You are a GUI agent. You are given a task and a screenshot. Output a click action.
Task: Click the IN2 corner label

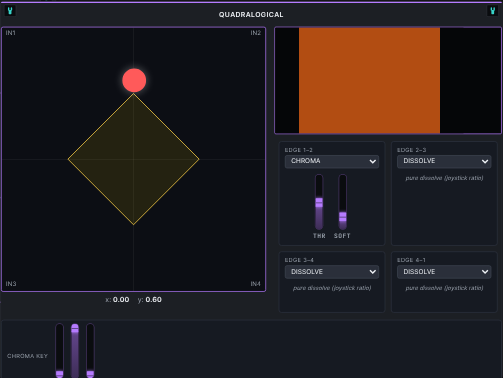coord(256,33)
